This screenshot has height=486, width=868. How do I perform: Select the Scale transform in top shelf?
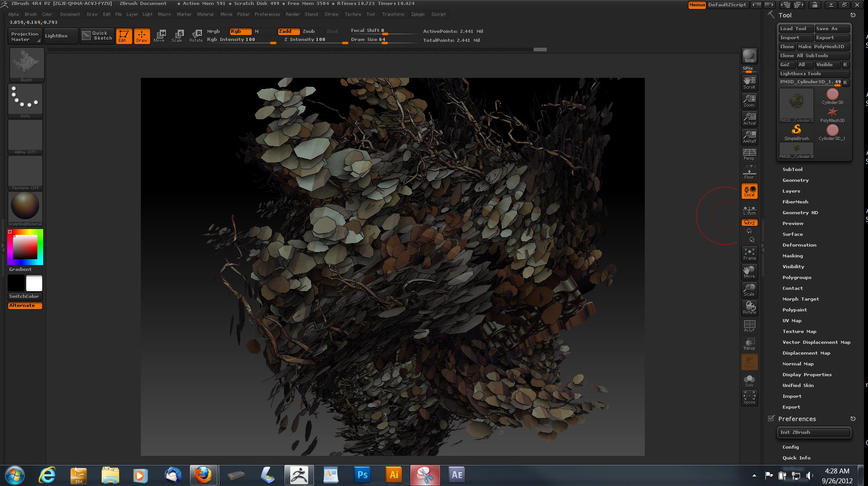point(177,36)
